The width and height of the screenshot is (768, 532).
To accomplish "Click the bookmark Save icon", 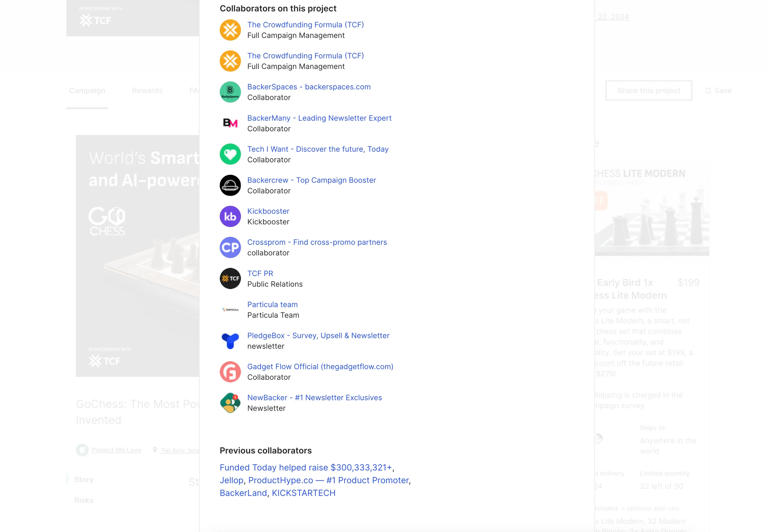I will (708, 91).
